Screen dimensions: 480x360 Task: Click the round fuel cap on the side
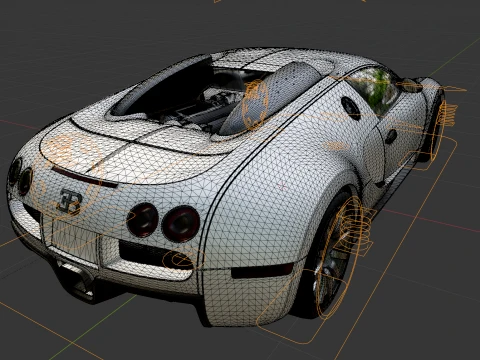(351, 108)
